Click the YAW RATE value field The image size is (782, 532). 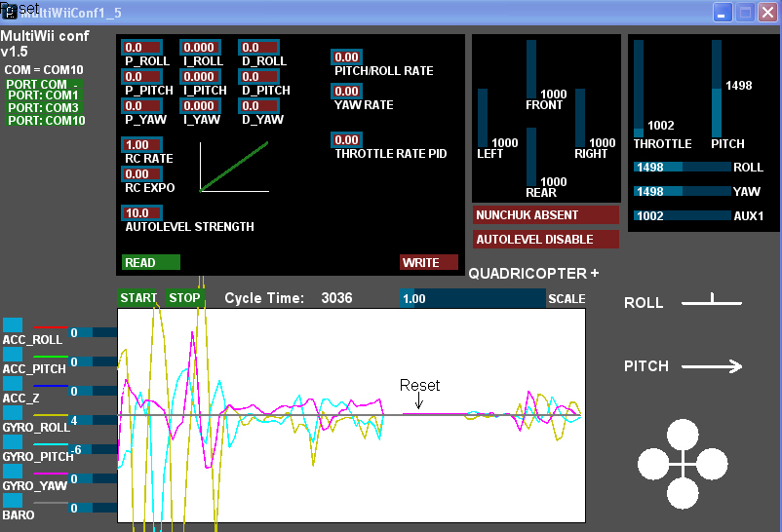click(346, 92)
